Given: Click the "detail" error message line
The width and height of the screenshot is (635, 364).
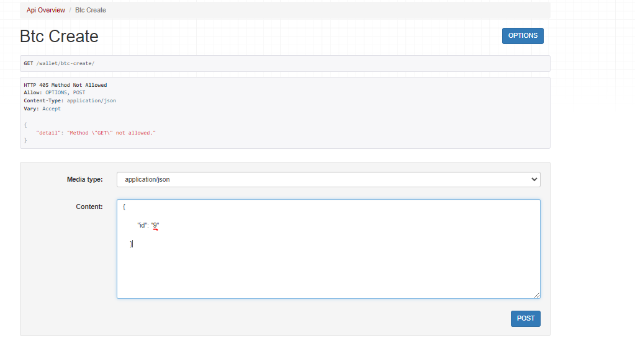Looking at the screenshot, I should [96, 133].
